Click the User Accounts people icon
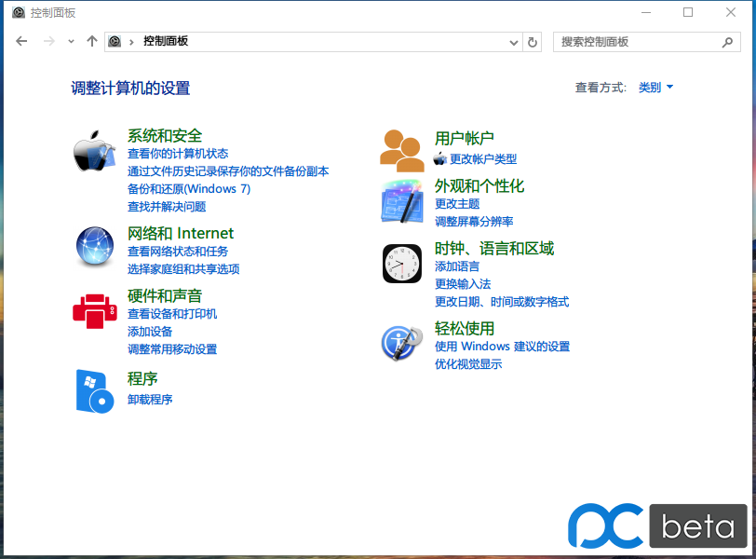The height and width of the screenshot is (559, 756). point(402,150)
